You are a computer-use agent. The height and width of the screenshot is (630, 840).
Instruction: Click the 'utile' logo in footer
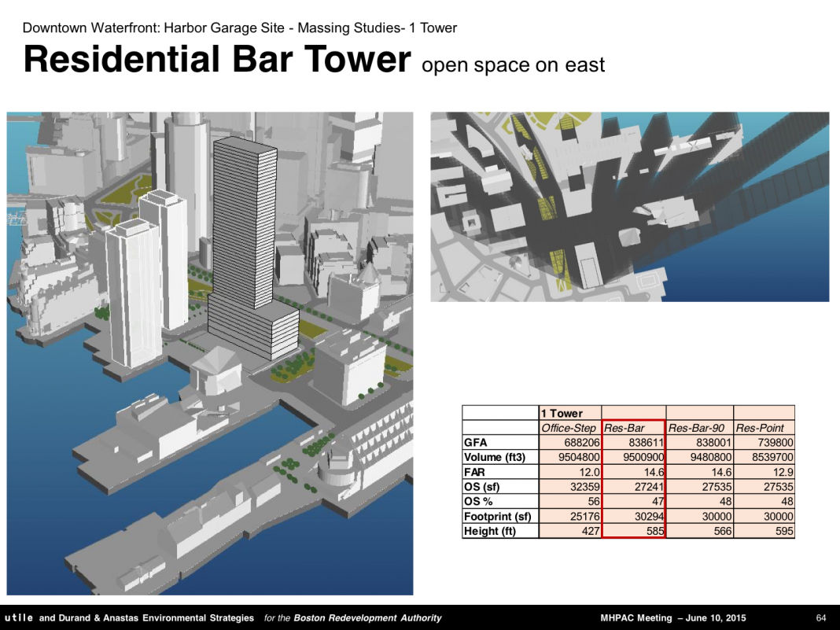[x=18, y=617]
